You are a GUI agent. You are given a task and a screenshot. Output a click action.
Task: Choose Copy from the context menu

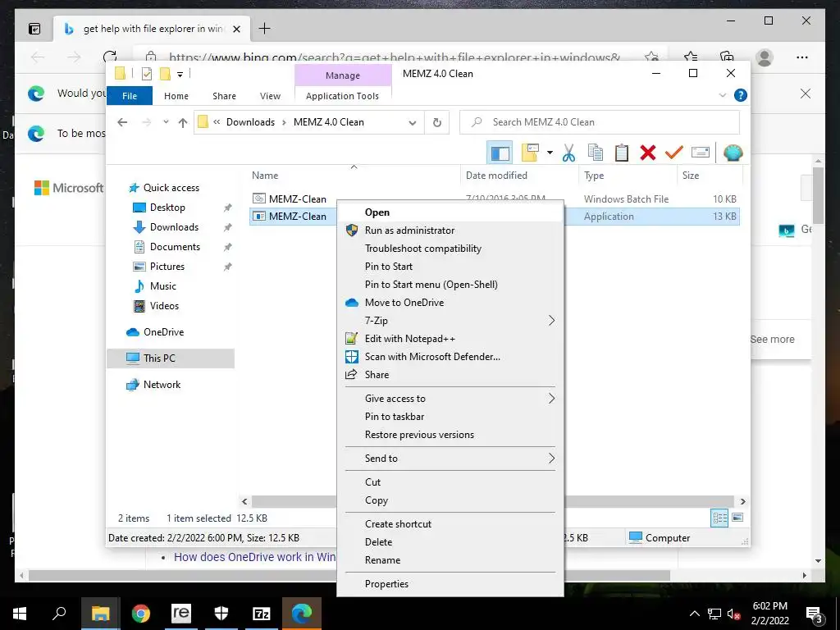coord(450,500)
